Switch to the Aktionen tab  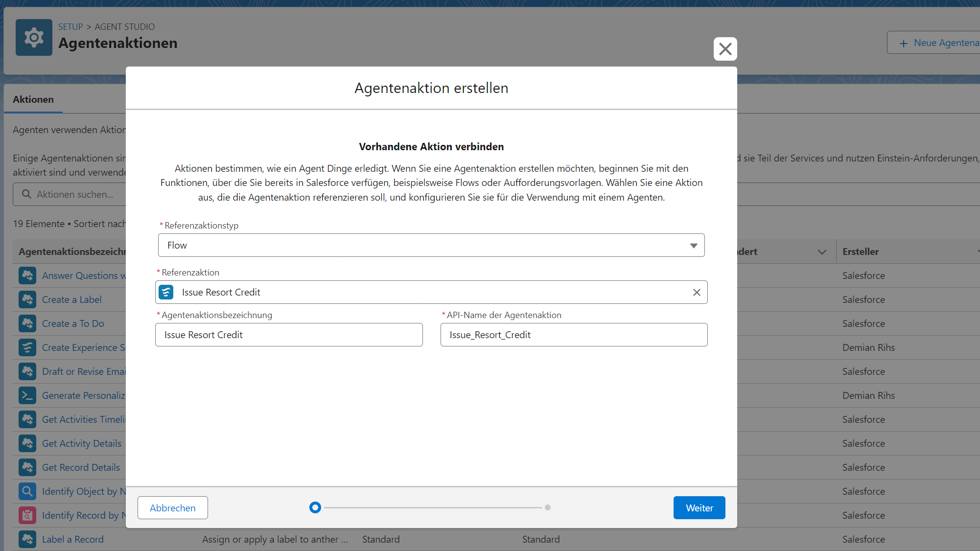33,99
